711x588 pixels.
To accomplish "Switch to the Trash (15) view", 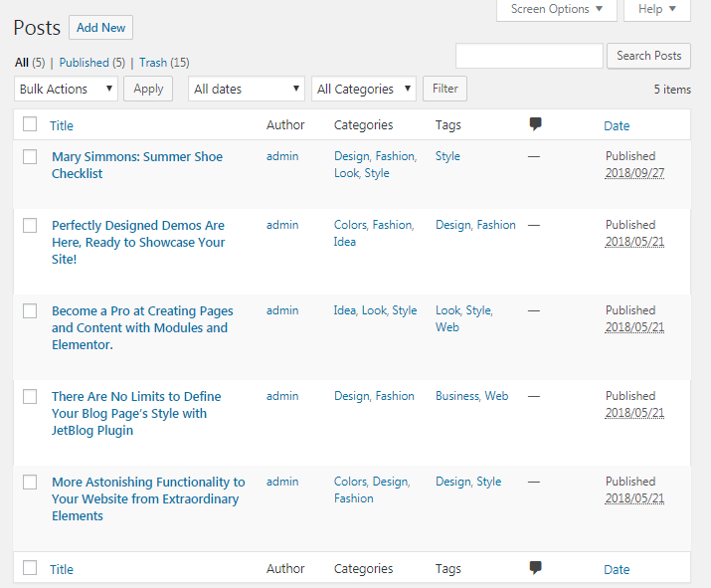I will [164, 63].
